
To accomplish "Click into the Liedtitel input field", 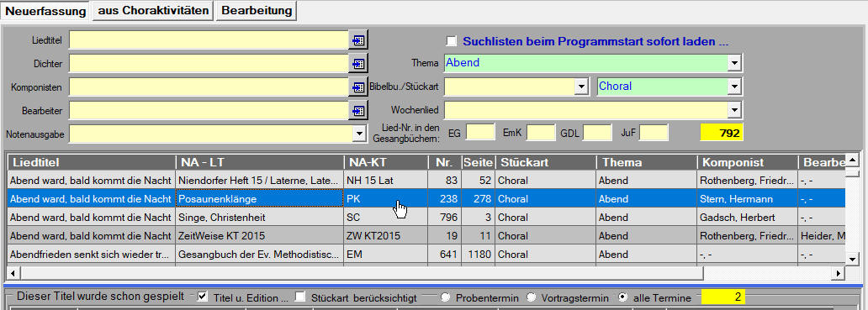I will click(209, 40).
